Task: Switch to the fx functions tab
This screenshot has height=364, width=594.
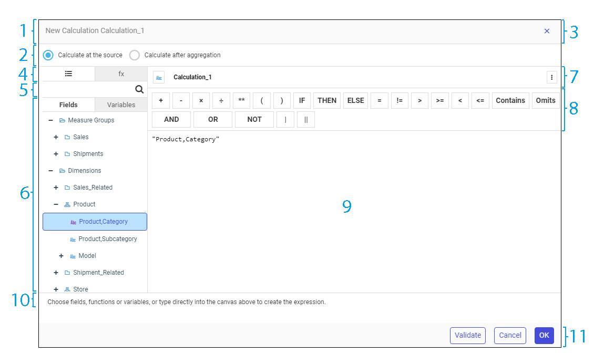Action: [121, 74]
